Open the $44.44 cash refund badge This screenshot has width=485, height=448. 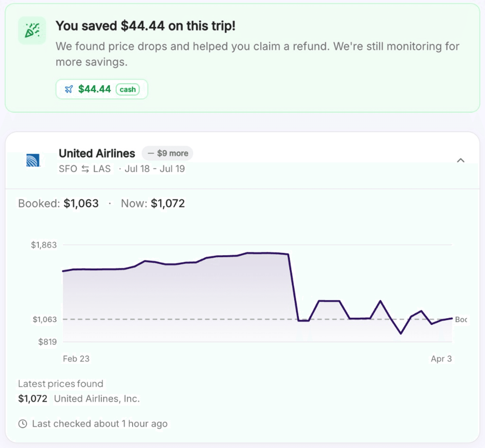click(x=101, y=89)
